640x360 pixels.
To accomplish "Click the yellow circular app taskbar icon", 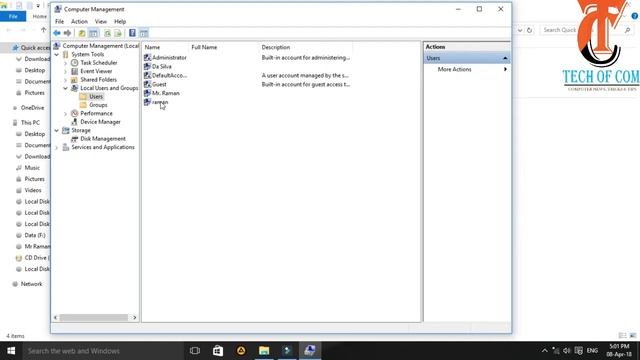I will point(241,351).
